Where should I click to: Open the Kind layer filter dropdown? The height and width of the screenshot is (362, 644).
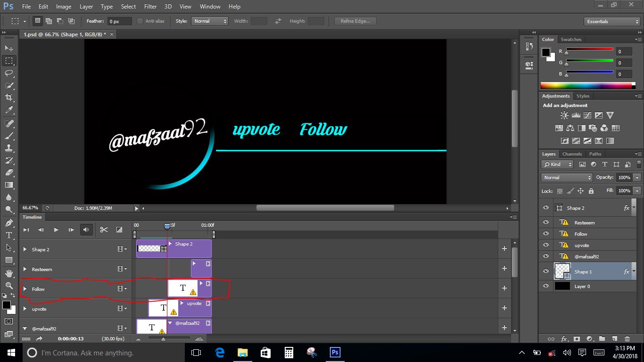tap(557, 165)
